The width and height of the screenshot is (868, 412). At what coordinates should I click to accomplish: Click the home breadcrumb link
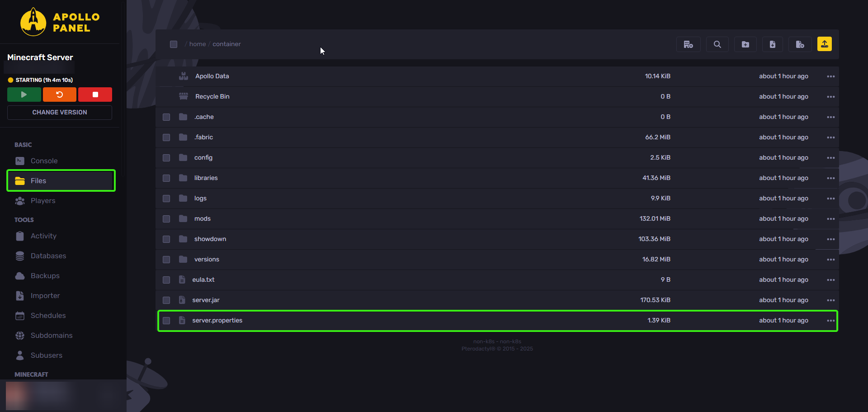(198, 44)
